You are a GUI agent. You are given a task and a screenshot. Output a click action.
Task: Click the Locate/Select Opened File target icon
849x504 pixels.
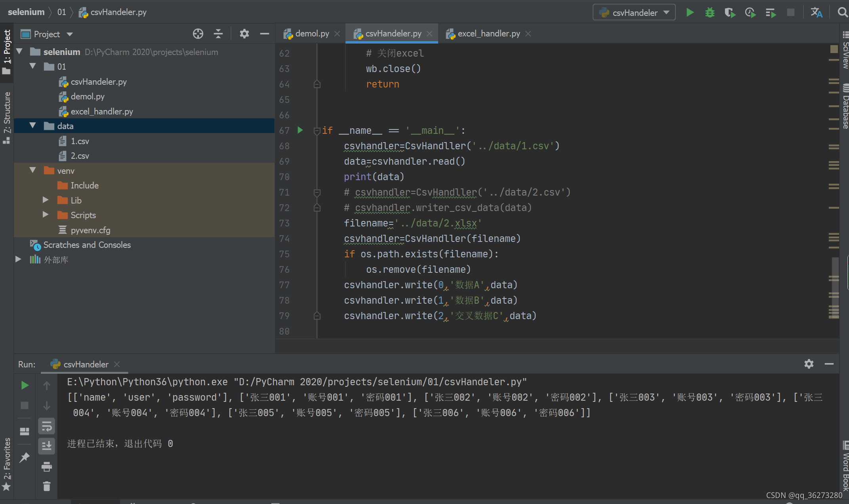(198, 34)
